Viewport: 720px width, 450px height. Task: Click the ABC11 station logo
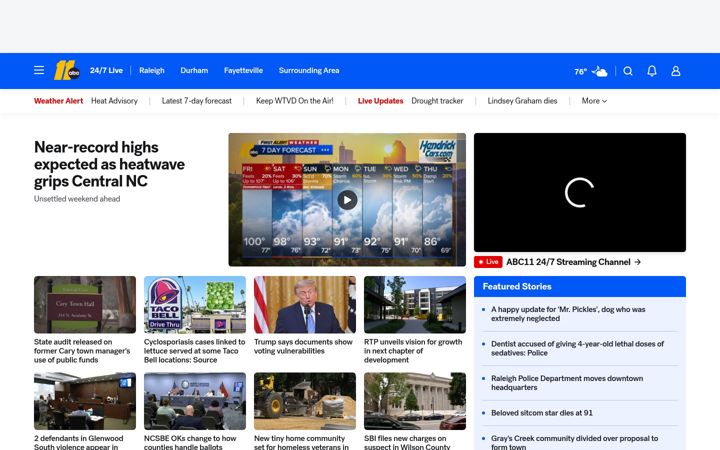(67, 70)
